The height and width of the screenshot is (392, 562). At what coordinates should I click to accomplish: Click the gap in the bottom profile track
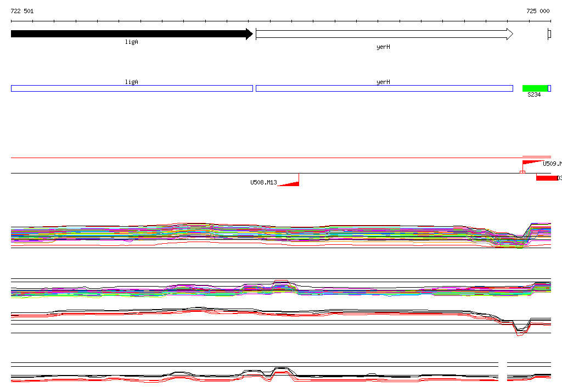(503, 372)
